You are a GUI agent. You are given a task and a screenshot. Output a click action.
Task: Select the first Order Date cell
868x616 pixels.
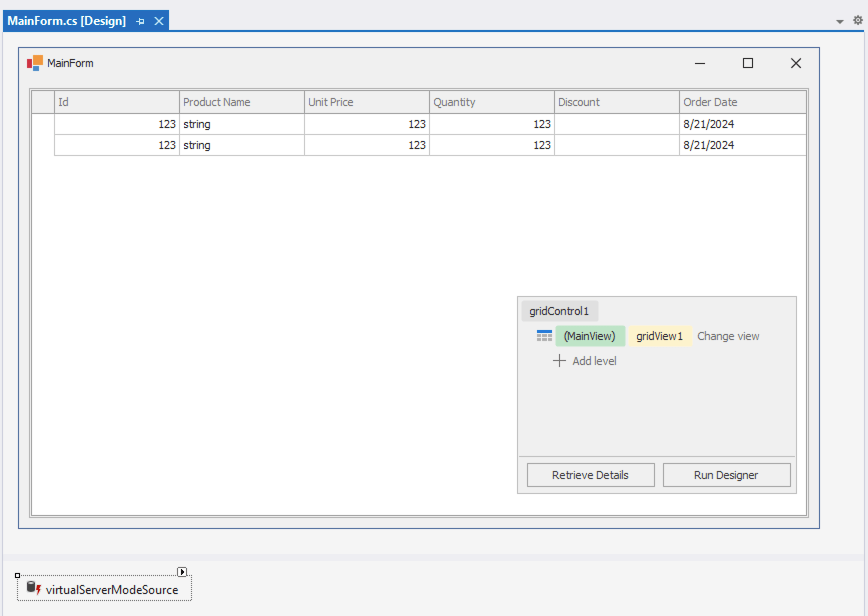742,123
